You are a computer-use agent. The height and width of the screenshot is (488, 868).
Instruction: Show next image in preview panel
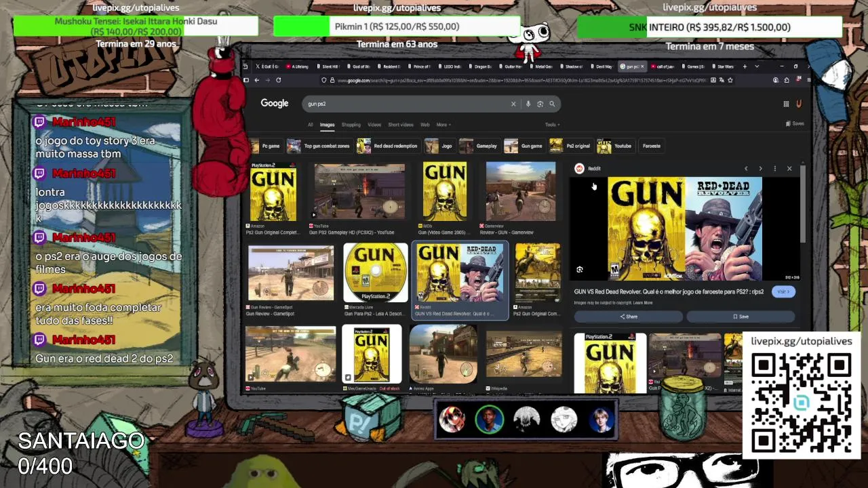[760, 169]
